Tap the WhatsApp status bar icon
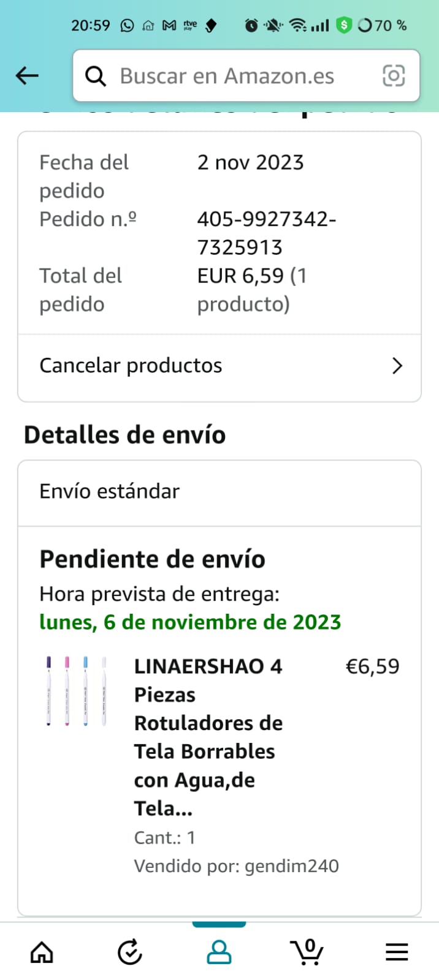Viewport: 439px width, 980px height. click(x=127, y=26)
